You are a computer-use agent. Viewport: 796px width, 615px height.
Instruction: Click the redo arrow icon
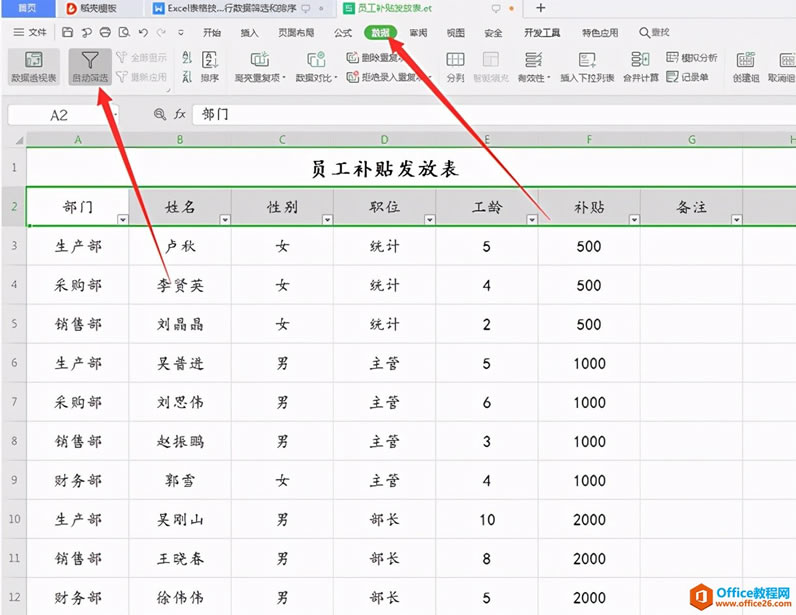161,33
